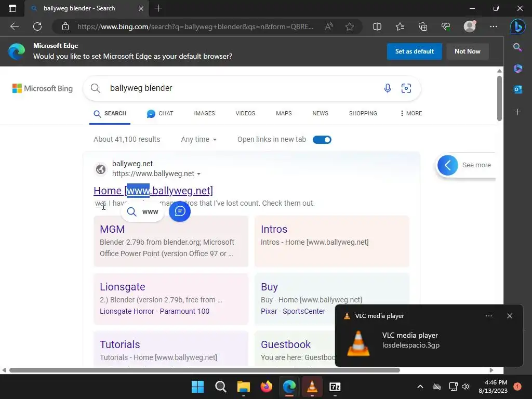Open Windows Start menu
The height and width of the screenshot is (399, 532).
(x=197, y=387)
